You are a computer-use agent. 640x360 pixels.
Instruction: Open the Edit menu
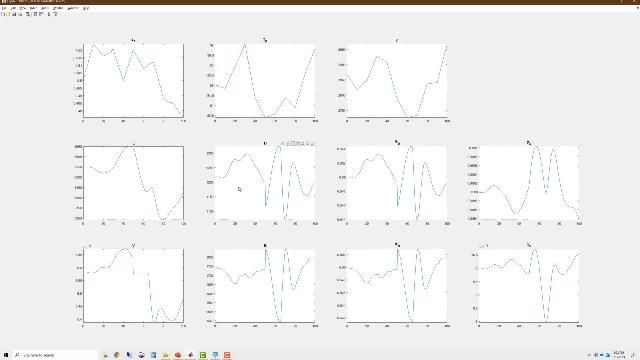tap(13, 8)
